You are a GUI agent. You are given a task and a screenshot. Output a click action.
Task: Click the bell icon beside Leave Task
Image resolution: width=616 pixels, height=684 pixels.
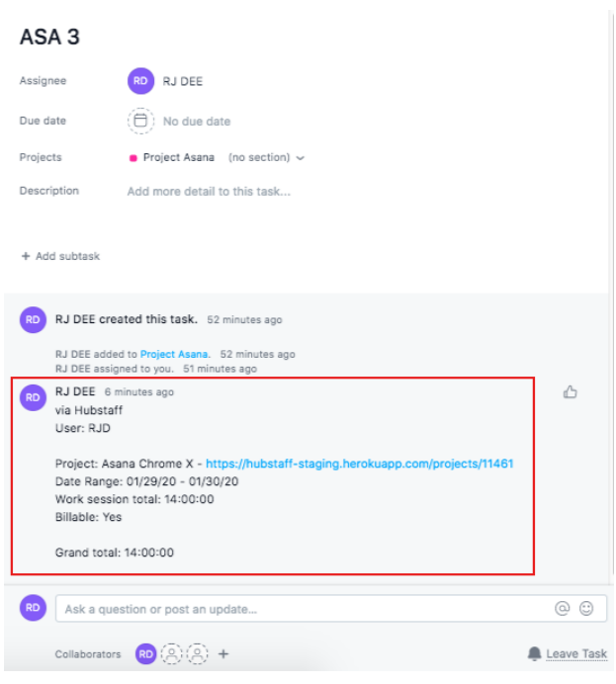click(x=534, y=654)
